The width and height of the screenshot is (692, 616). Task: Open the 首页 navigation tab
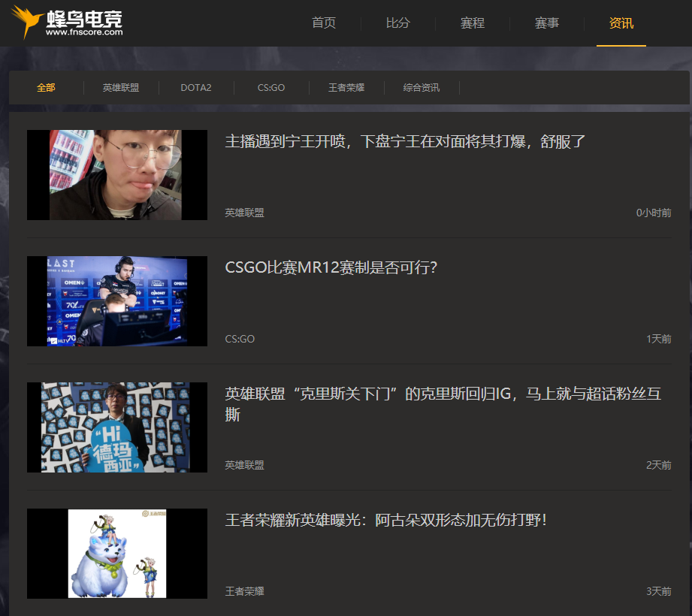pyautogui.click(x=324, y=23)
